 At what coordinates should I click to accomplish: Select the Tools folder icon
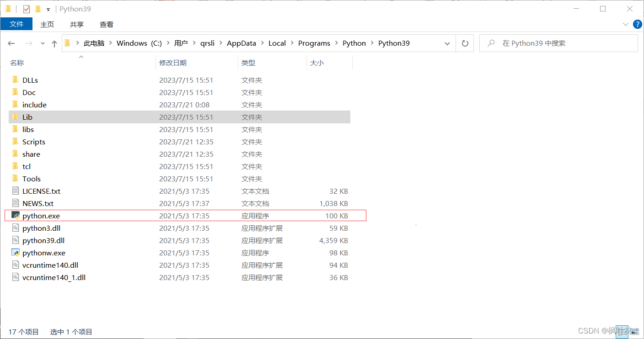tap(15, 179)
